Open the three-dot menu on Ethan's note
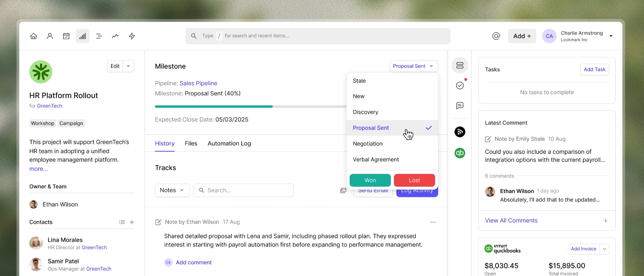 pyautogui.click(x=433, y=222)
